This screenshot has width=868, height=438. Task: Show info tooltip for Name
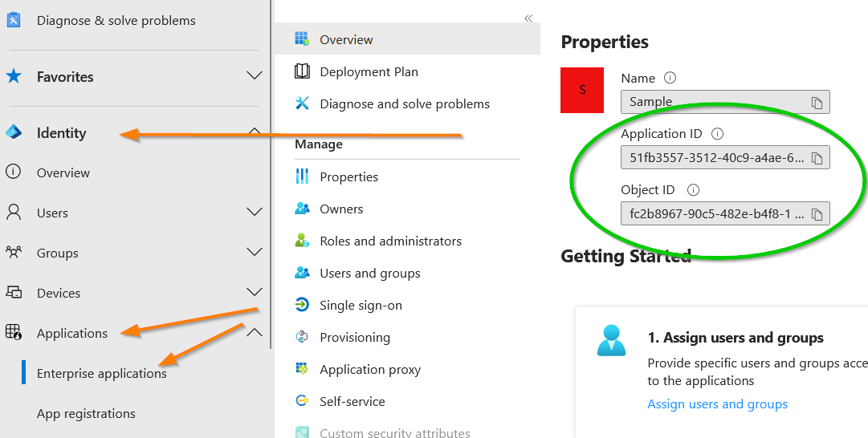pyautogui.click(x=670, y=78)
